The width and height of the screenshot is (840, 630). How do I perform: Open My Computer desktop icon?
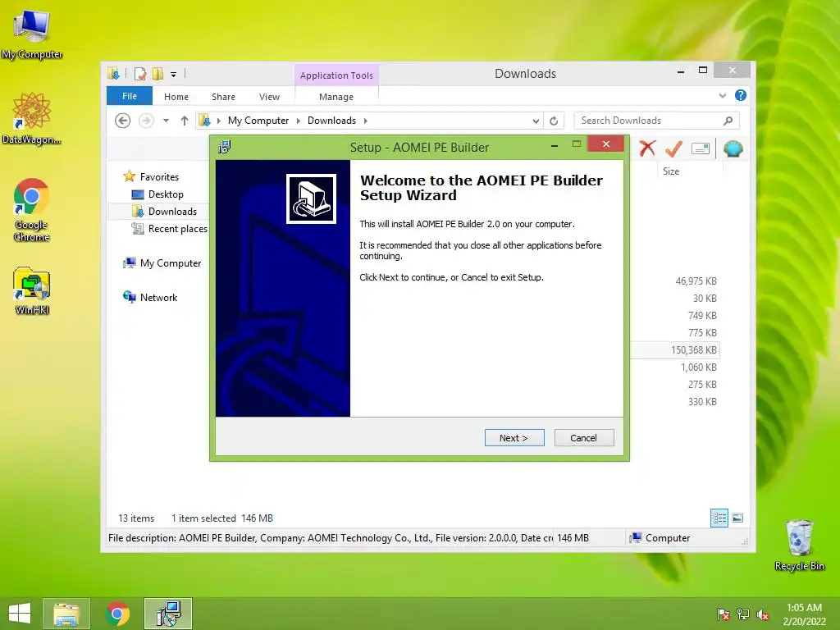[x=31, y=34]
